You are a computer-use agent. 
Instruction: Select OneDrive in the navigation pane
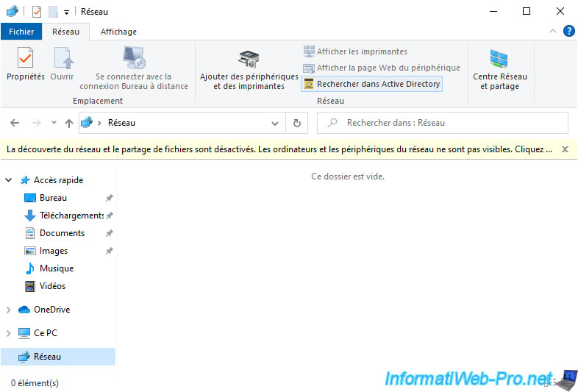coord(51,310)
